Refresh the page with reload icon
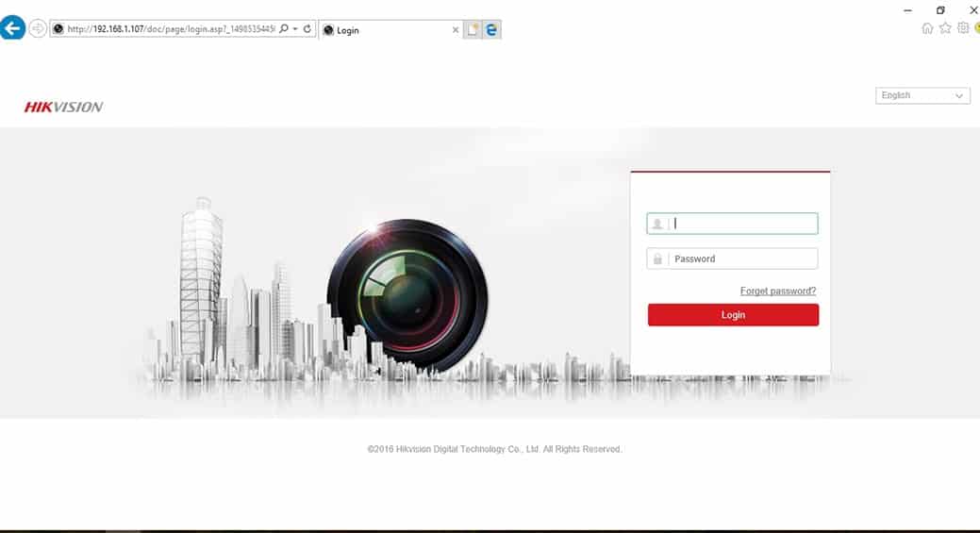This screenshot has height=533, width=980. pos(307,28)
